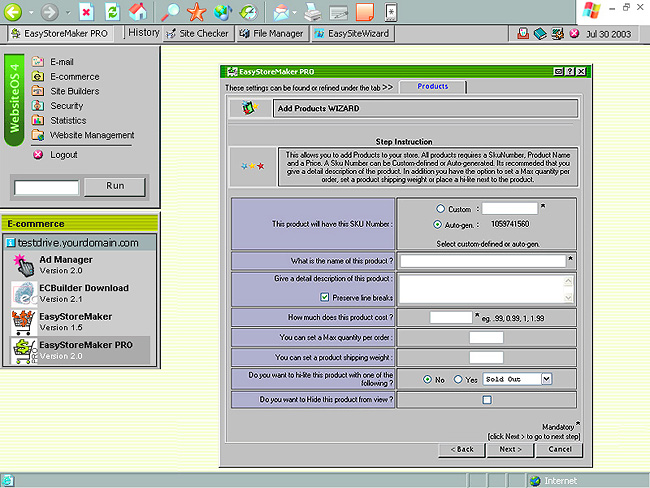Click the Run button

115,186
